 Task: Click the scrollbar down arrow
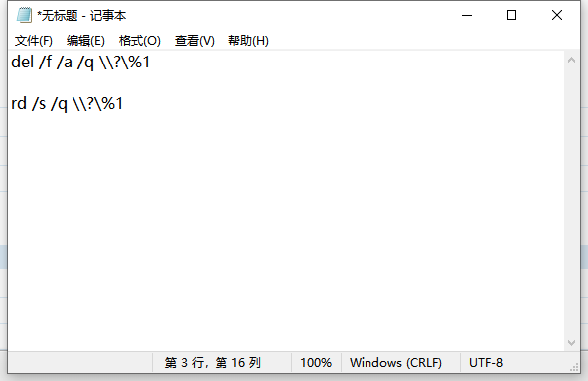(x=571, y=342)
